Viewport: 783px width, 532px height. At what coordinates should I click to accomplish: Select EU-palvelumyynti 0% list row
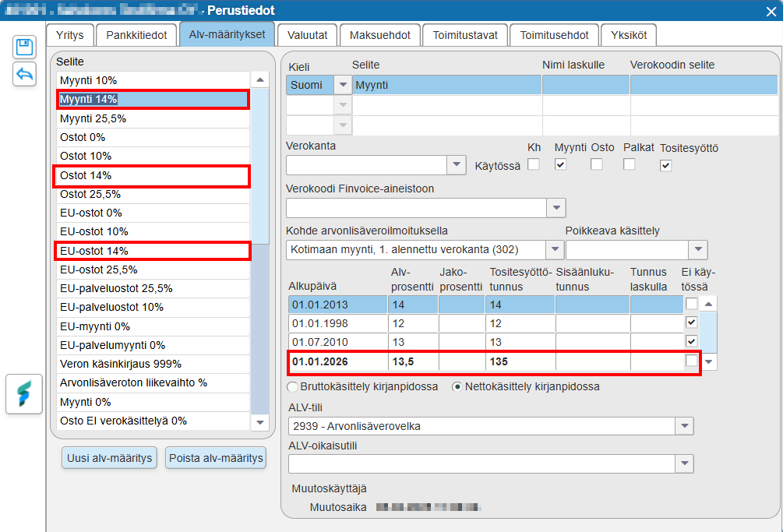tap(153, 345)
